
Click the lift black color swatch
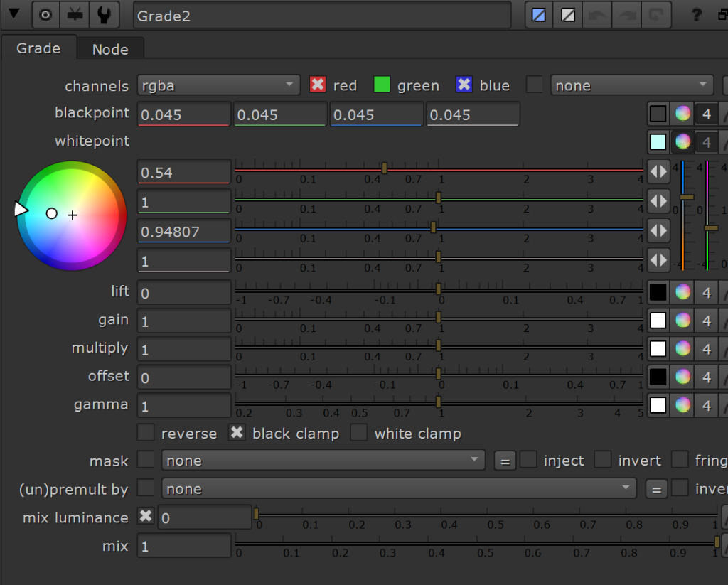[x=658, y=292]
